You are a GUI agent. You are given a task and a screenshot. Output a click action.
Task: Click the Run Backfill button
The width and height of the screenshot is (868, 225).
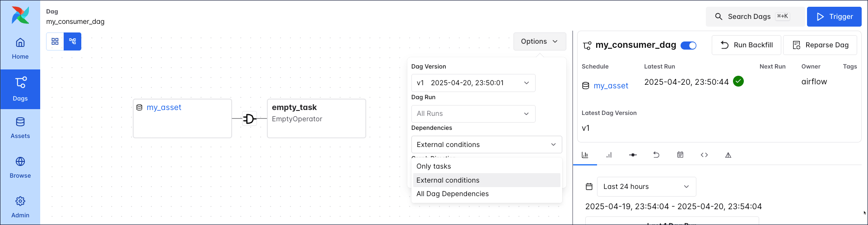click(746, 45)
